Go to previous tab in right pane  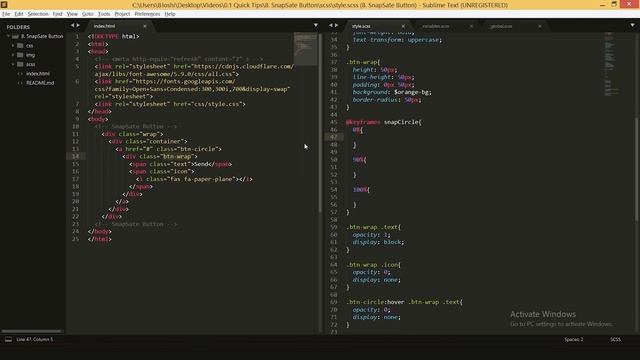click(331, 25)
